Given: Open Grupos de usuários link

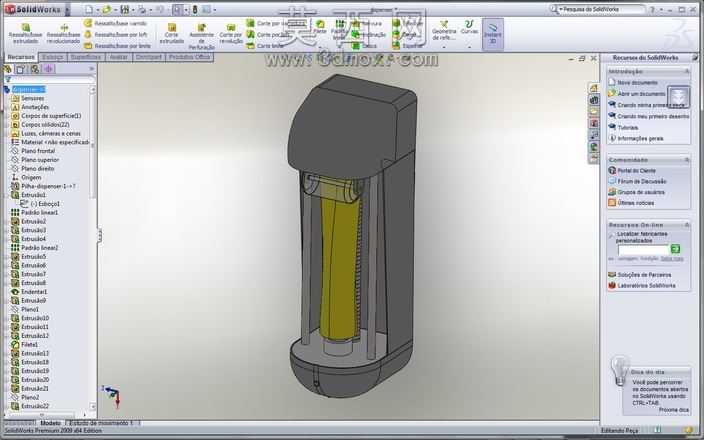Looking at the screenshot, I should (x=641, y=192).
